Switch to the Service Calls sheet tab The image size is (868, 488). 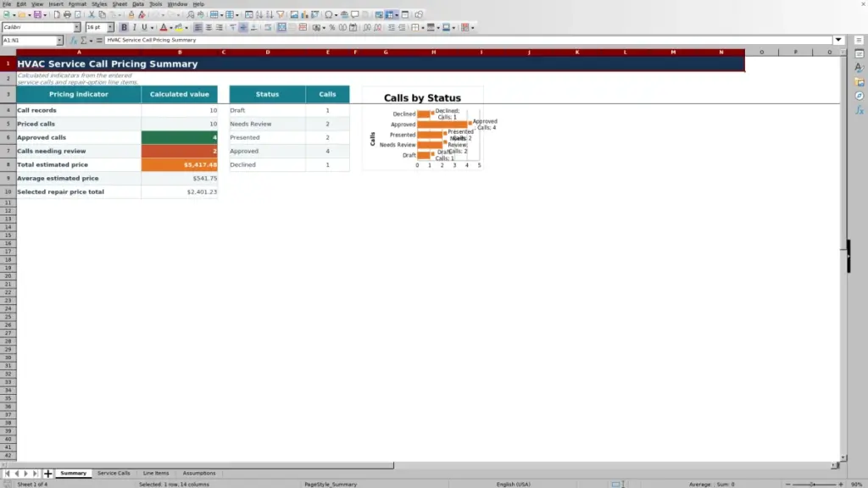(114, 474)
